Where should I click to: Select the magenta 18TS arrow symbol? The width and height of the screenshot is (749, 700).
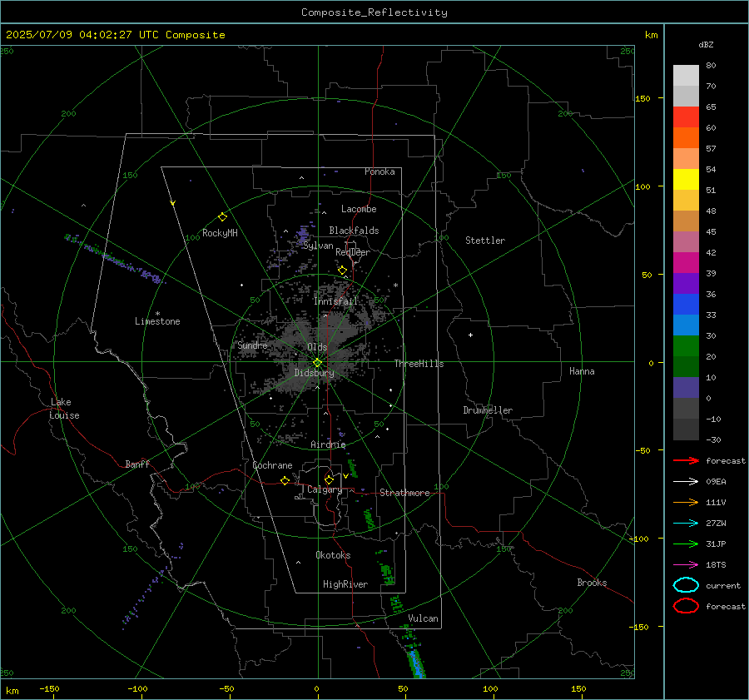click(686, 565)
